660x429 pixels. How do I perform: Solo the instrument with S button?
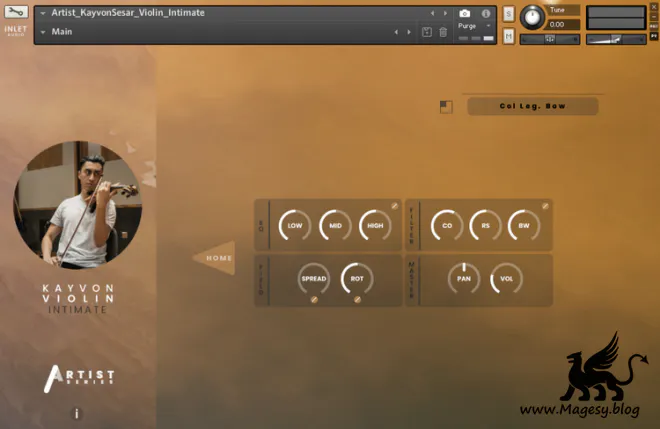point(508,14)
